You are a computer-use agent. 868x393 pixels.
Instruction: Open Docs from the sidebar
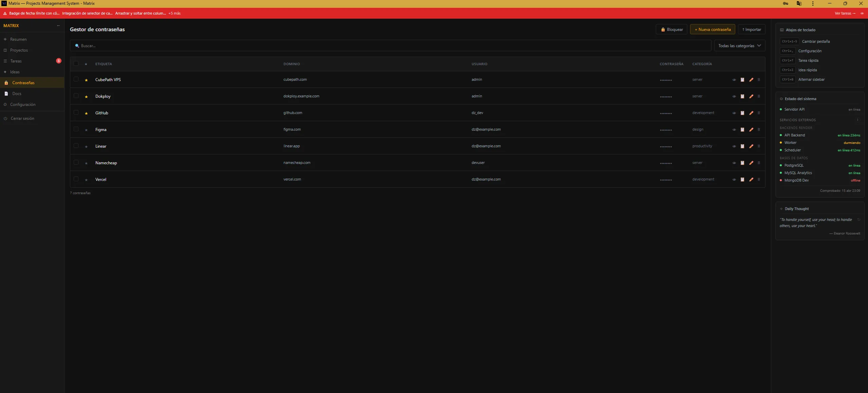pos(17,94)
